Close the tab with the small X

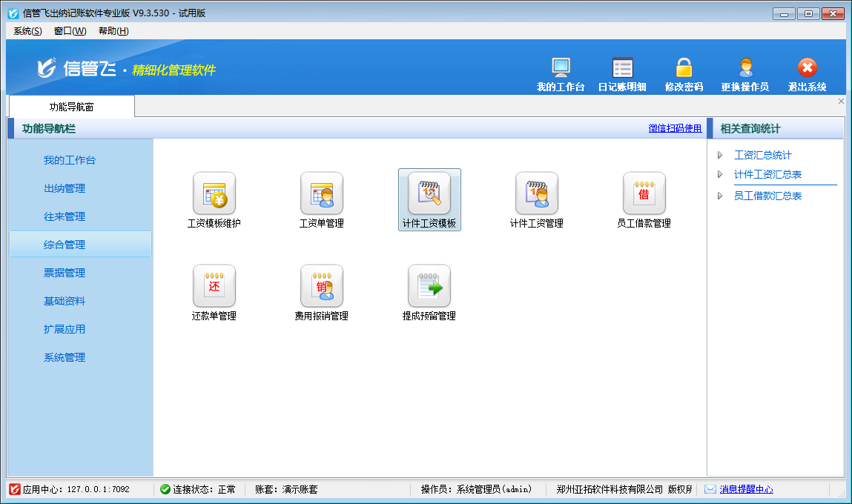click(x=841, y=101)
